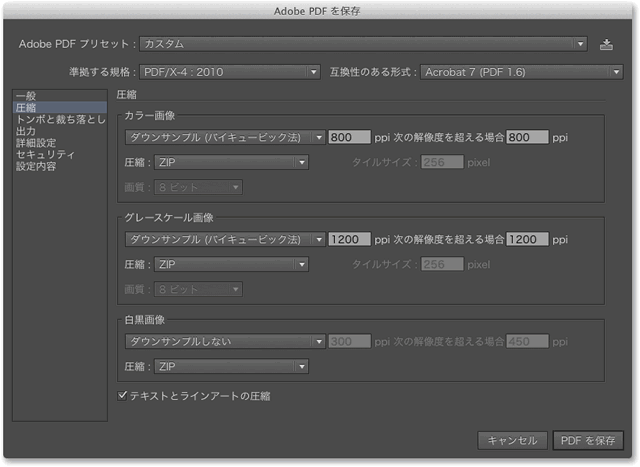Open the PDF/X-4:2010 standard dropdown
Viewport: 640px width, 467px height.
(230, 72)
